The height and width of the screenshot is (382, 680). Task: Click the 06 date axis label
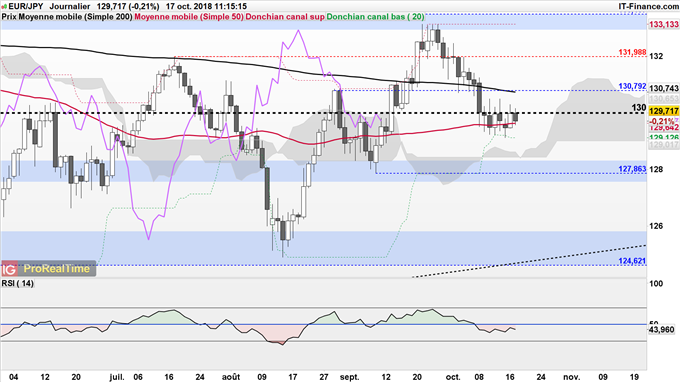click(x=138, y=377)
